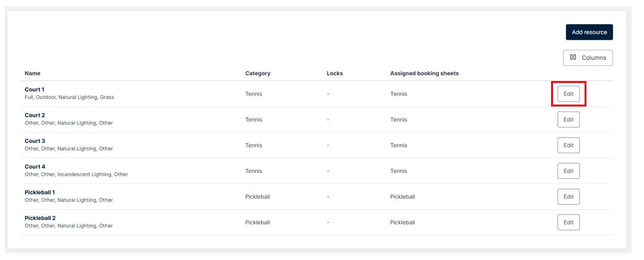Select the Pickleball 1 name
Viewport: 644px width, 260px height.
[x=40, y=193]
